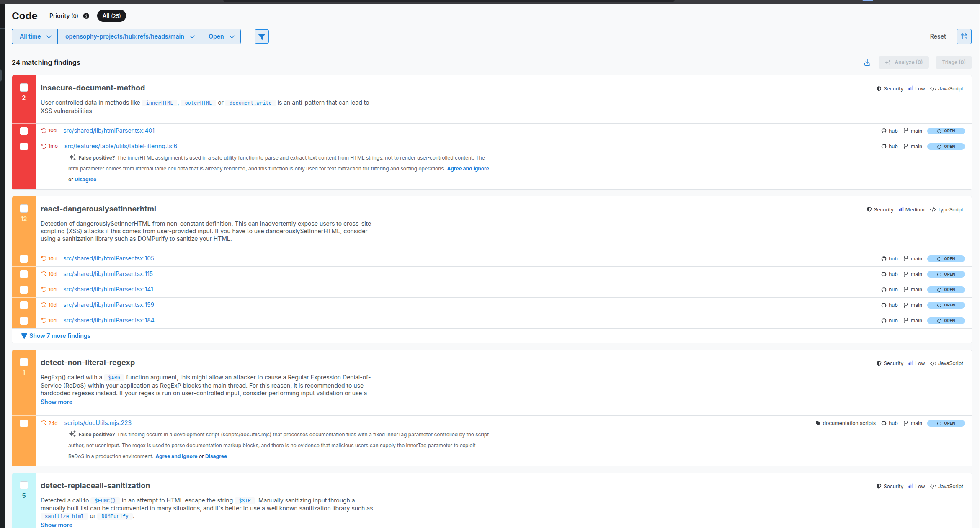Tick the scripts/docUtils.mjs:223 finding checkbox
980x528 pixels.
tap(24, 423)
